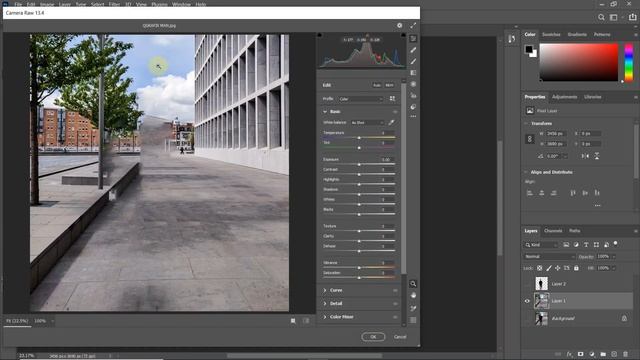The width and height of the screenshot is (640, 360).
Task: Select the Edit panel icon in Camera Raw
Action: [413, 38]
